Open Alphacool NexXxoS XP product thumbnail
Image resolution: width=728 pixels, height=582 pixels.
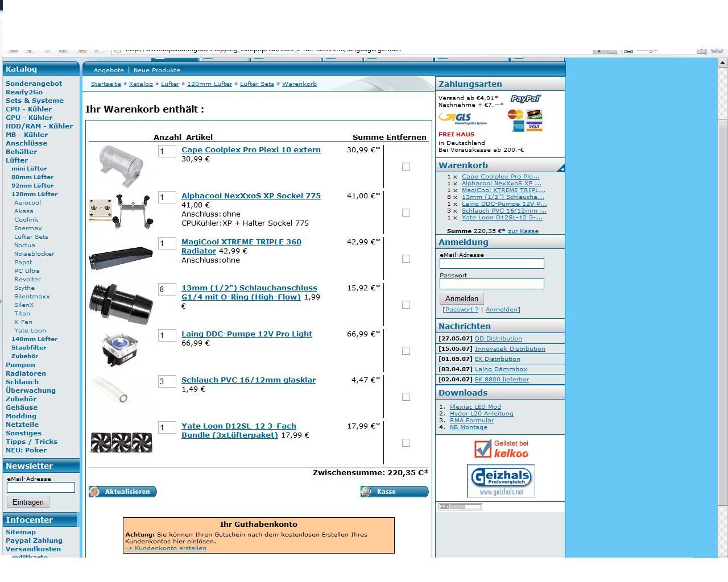(x=121, y=211)
